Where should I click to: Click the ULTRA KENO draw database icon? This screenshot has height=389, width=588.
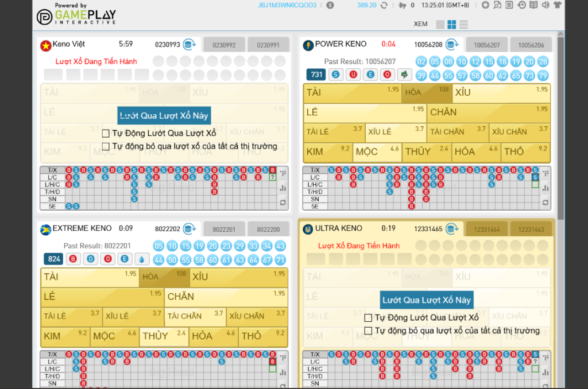[452, 228]
